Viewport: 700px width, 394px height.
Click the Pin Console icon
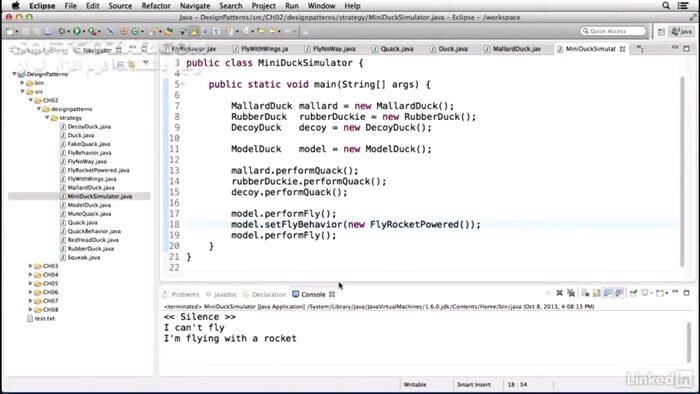click(x=633, y=293)
